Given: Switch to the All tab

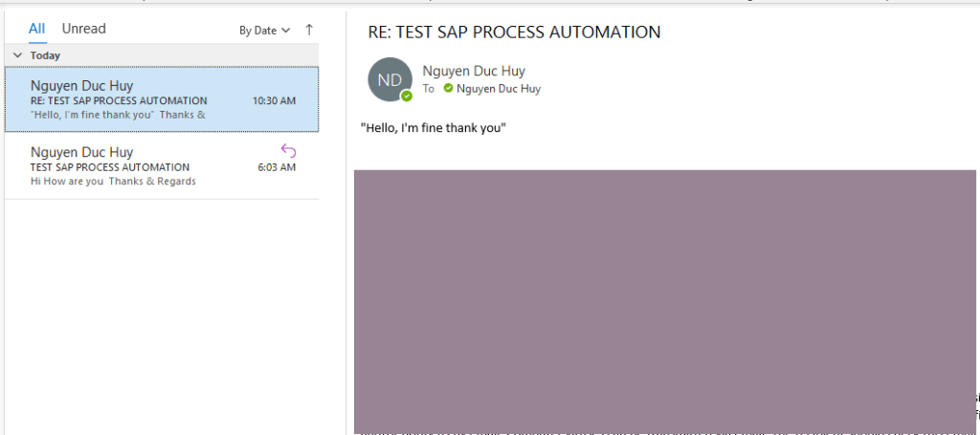Looking at the screenshot, I should (36, 29).
